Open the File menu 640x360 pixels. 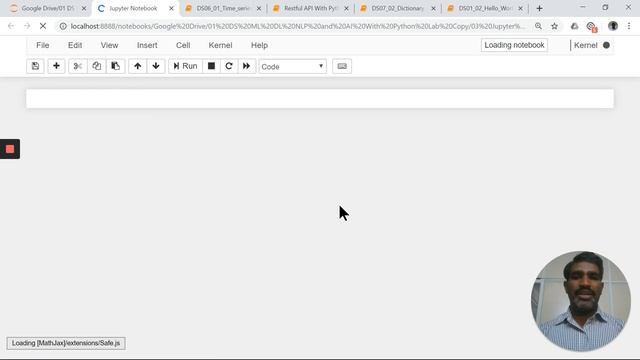pos(42,45)
